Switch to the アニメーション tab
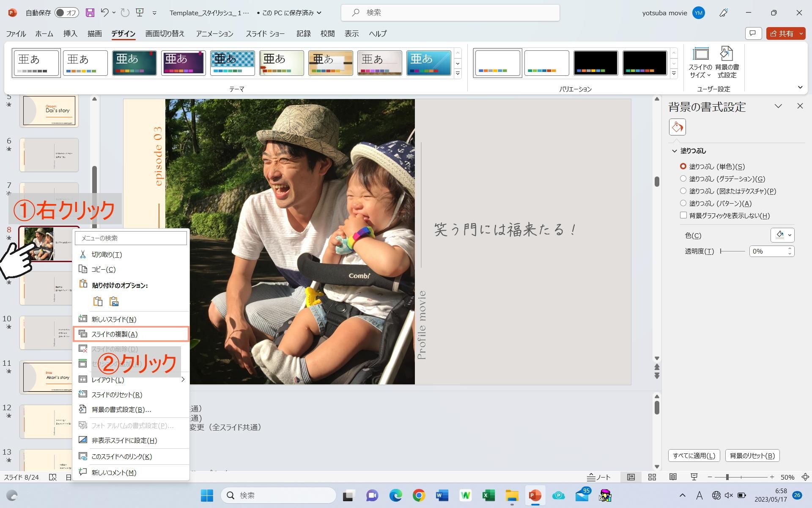This screenshot has height=508, width=812. pyautogui.click(x=214, y=33)
